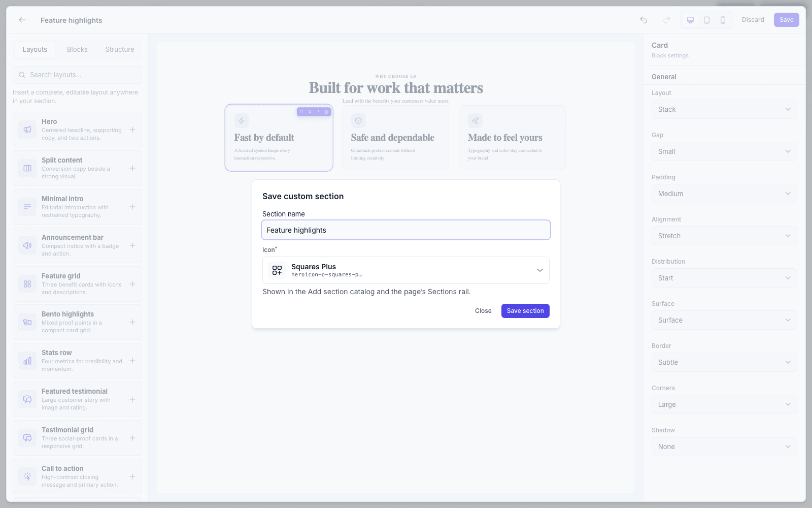
Task: Select the 'Made to feel yours' card title
Action: 505,138
